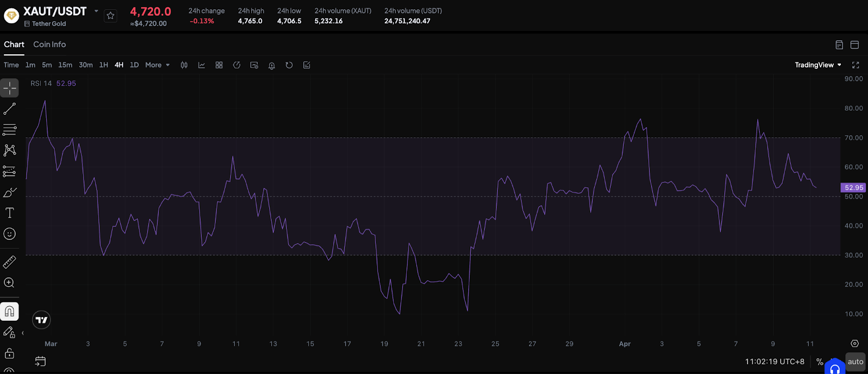Select the 1D timeframe

click(x=134, y=65)
